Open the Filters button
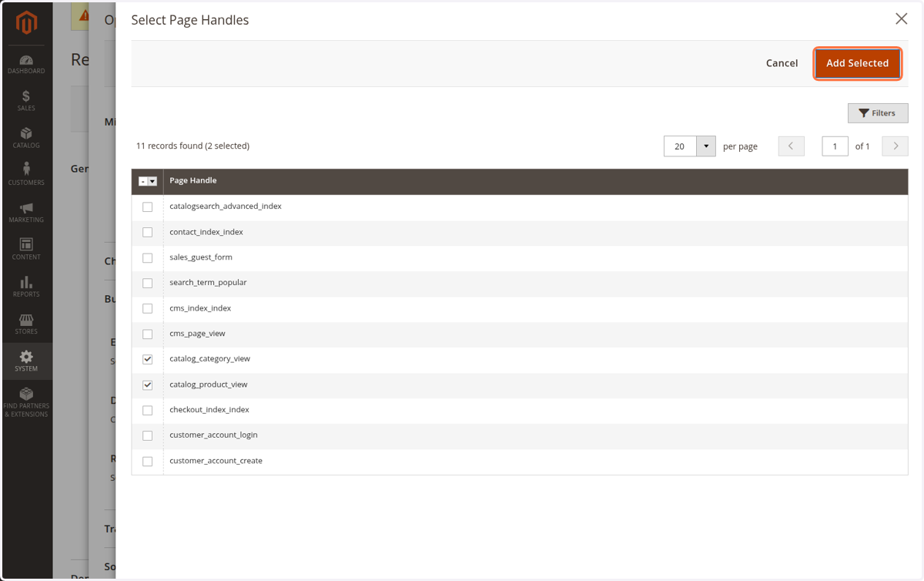Viewport: 924px width, 581px height. pyautogui.click(x=878, y=113)
